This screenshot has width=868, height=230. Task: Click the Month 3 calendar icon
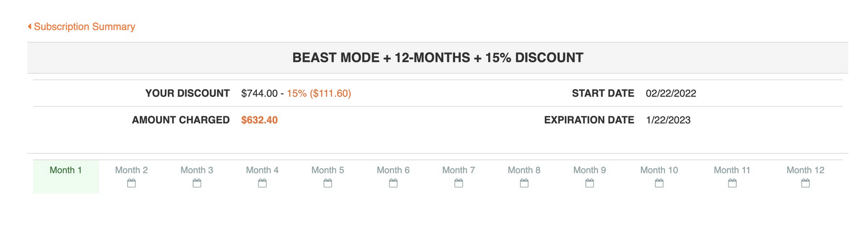(x=197, y=183)
